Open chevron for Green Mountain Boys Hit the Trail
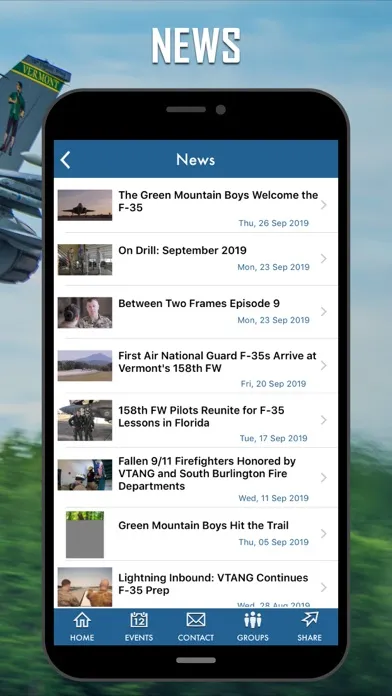The width and height of the screenshot is (392, 696). click(324, 533)
